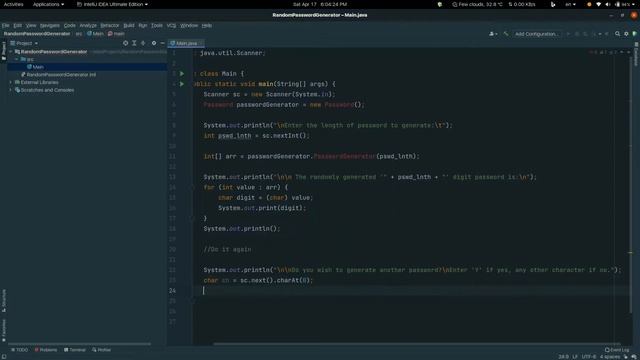This screenshot has width=640, height=360.
Task: Click main method breadcrumb in navigation bar
Action: tap(116, 34)
